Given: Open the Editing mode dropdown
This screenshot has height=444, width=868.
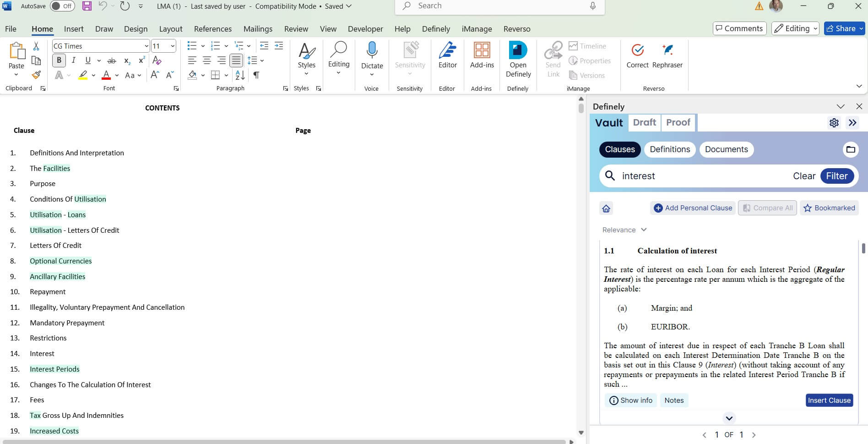Looking at the screenshot, I should point(796,28).
